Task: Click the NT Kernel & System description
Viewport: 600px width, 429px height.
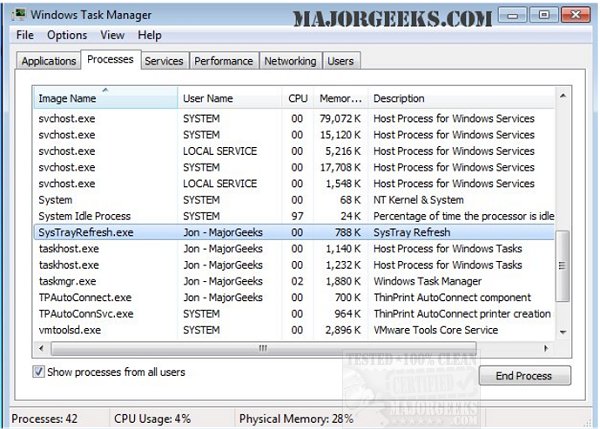Action: (418, 200)
